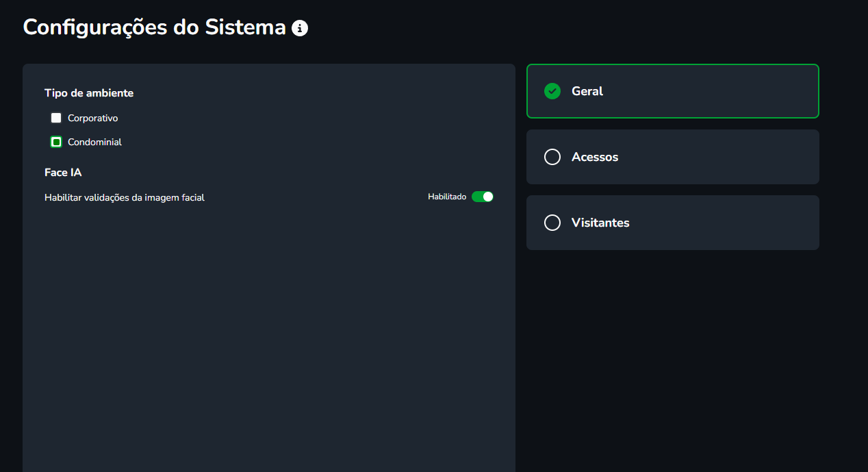Select the Corporativo label text

click(x=92, y=118)
